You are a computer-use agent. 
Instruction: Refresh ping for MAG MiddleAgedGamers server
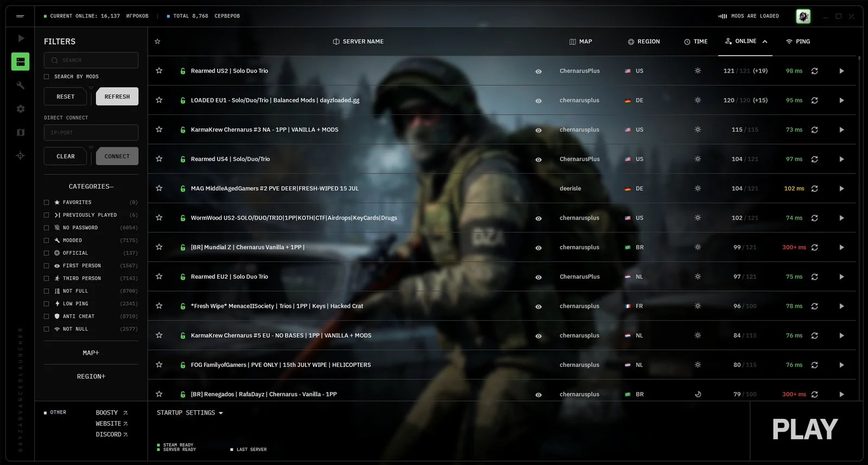[x=814, y=189]
